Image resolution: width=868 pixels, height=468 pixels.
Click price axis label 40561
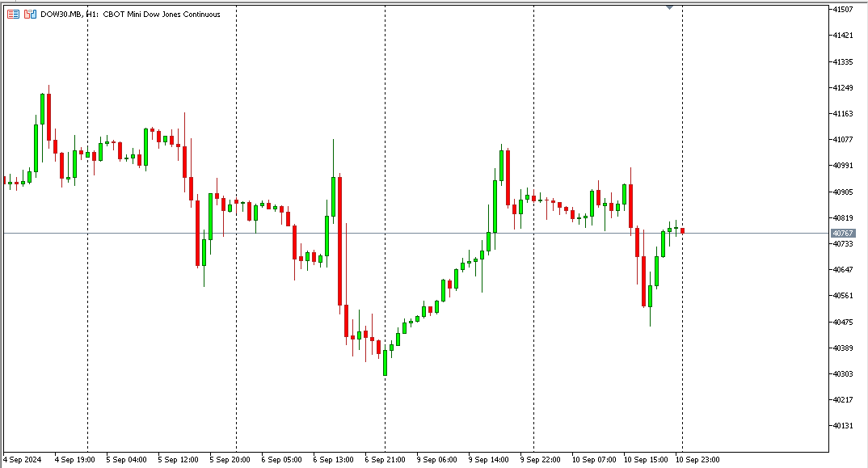[843, 296]
